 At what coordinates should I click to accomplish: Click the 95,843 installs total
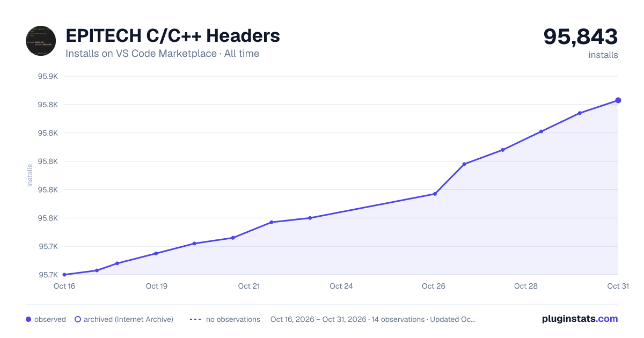coord(581,37)
